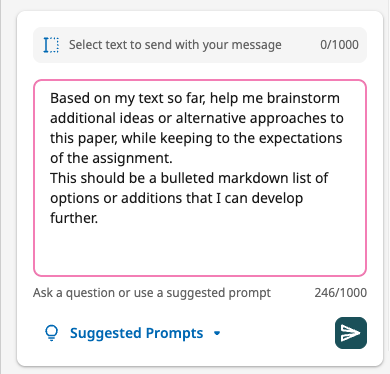
Task: Click the word 'develop' in the message
Action: point(277,198)
